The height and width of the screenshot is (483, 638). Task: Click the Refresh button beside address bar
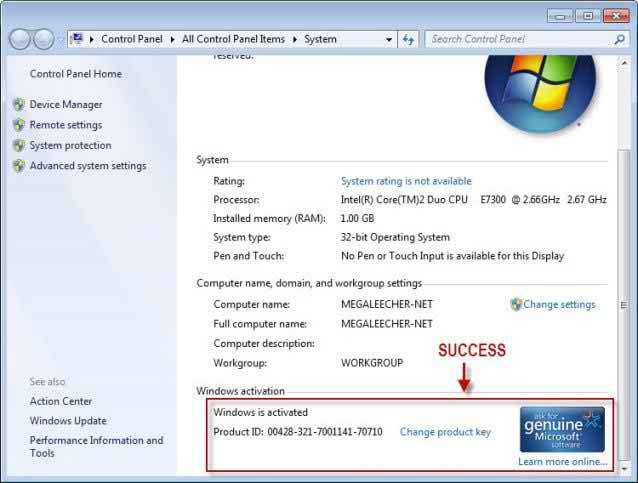coord(408,39)
